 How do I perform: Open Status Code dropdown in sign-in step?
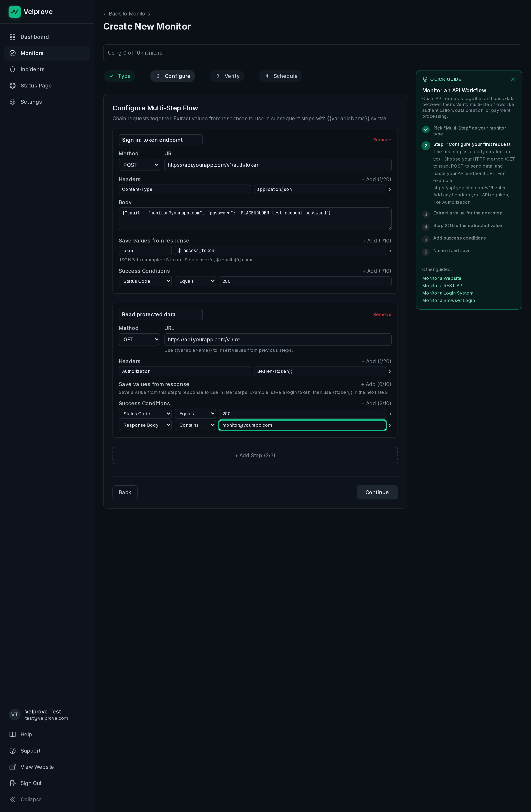click(145, 281)
